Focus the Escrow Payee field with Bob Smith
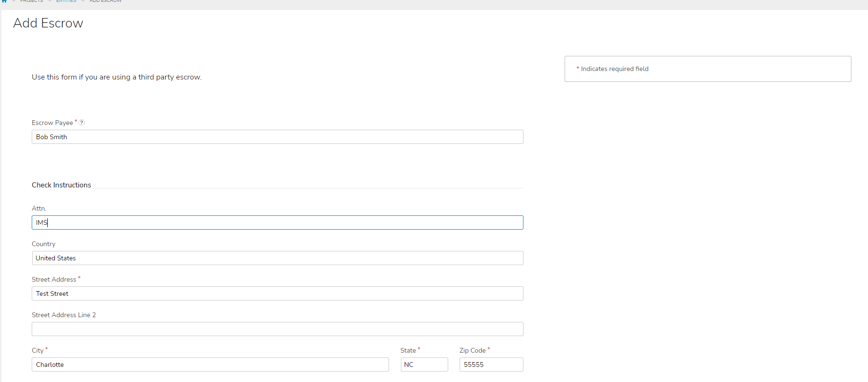 (x=277, y=137)
